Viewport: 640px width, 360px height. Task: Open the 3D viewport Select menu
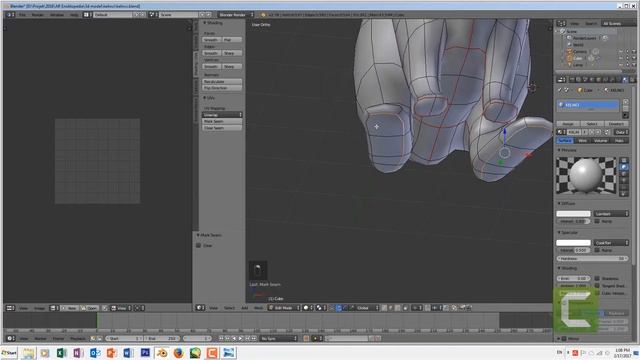pos(229,308)
